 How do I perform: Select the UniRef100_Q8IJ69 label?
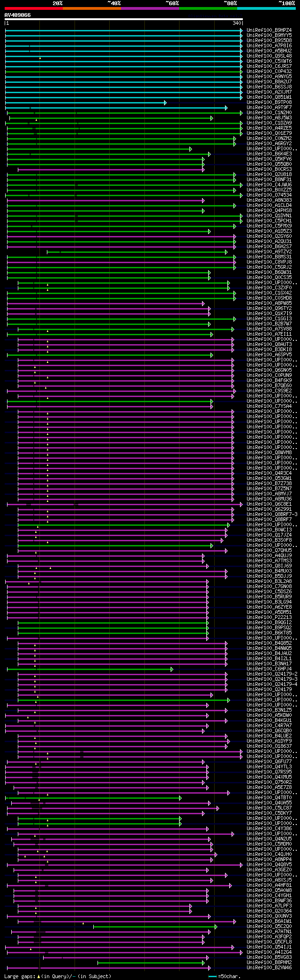269,566
